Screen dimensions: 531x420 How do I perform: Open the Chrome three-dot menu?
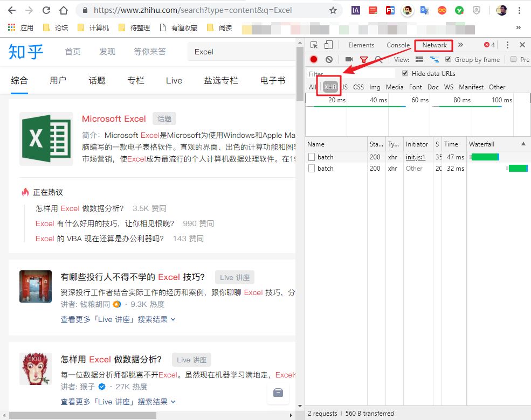tap(519, 10)
